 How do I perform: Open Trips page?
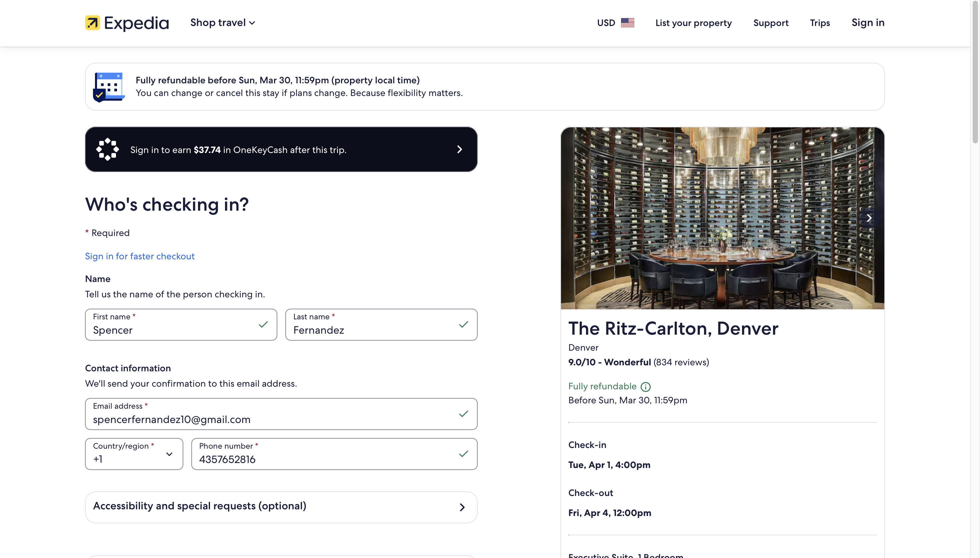[820, 23]
